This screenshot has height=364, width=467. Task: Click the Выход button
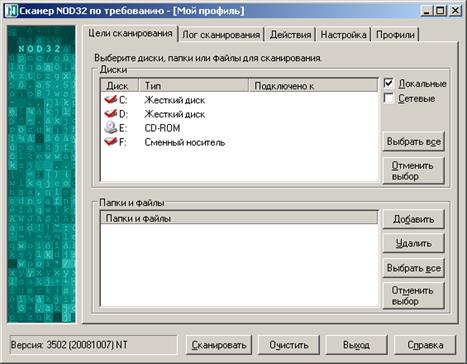point(356,345)
